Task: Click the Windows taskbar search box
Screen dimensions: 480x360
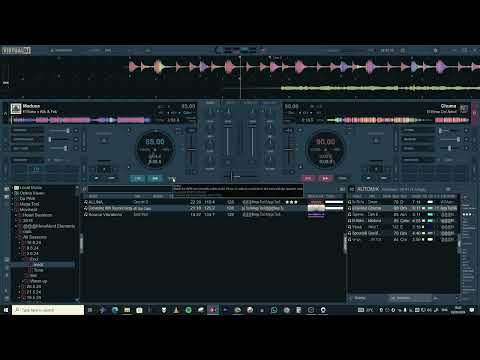Action: pos(48,310)
